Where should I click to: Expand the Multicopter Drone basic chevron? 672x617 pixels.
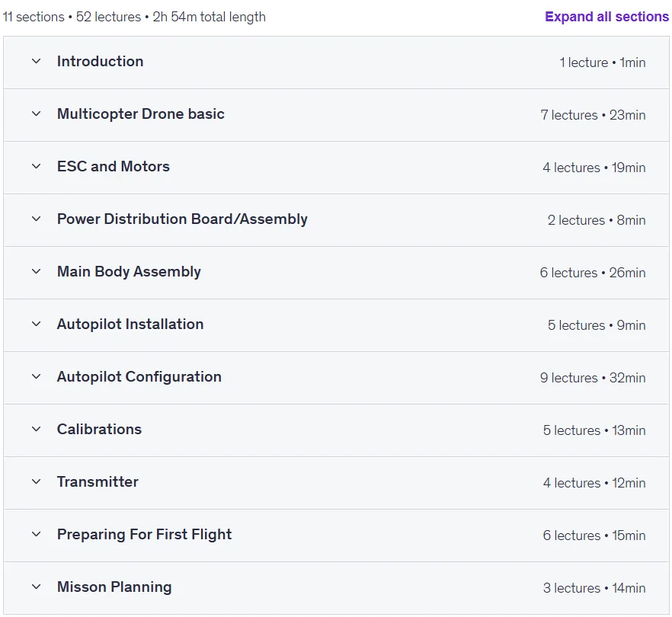[37, 114]
